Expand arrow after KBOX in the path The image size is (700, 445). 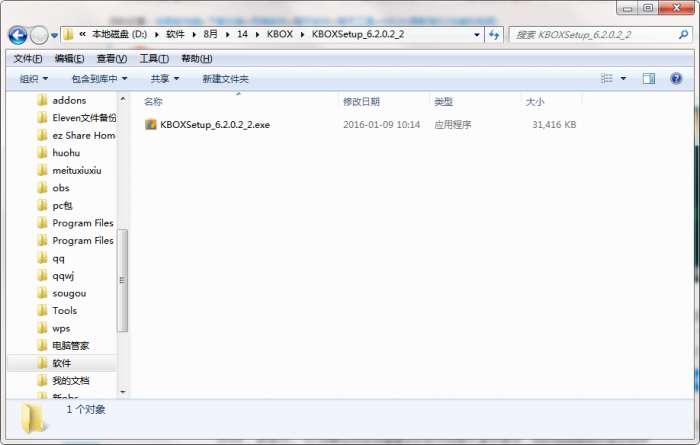302,34
